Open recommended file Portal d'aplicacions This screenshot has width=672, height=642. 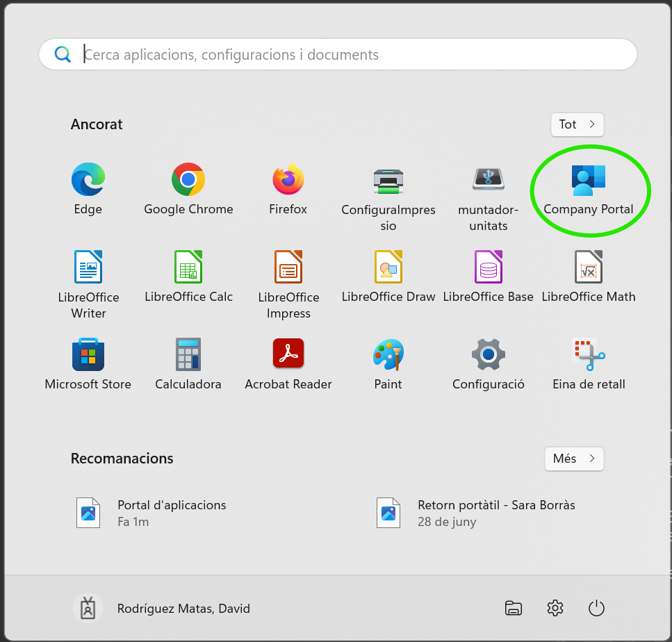172,513
